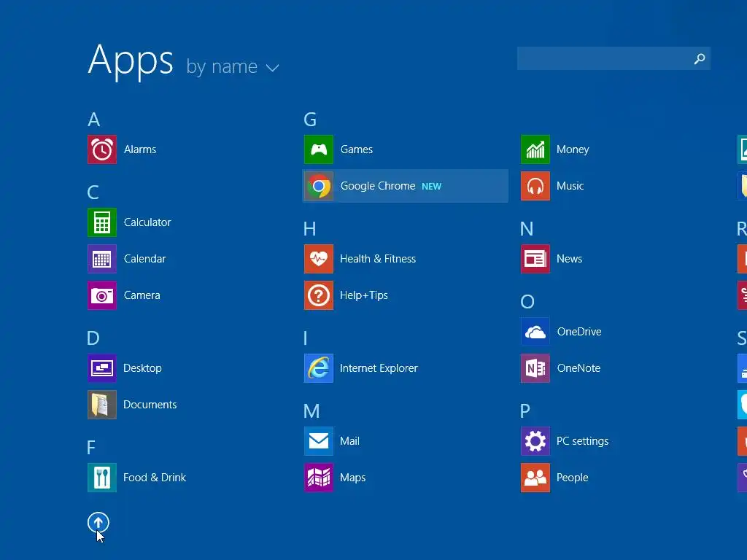Click the Money text label

(x=573, y=149)
